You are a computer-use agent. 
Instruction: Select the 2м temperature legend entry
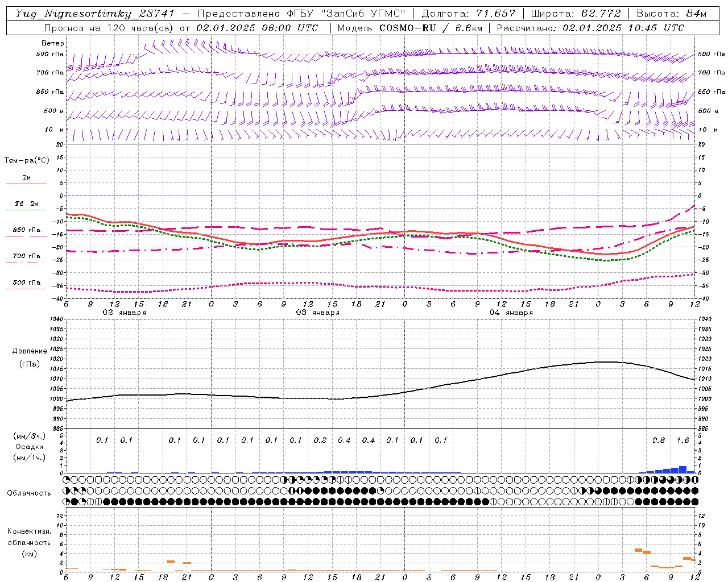(x=27, y=178)
